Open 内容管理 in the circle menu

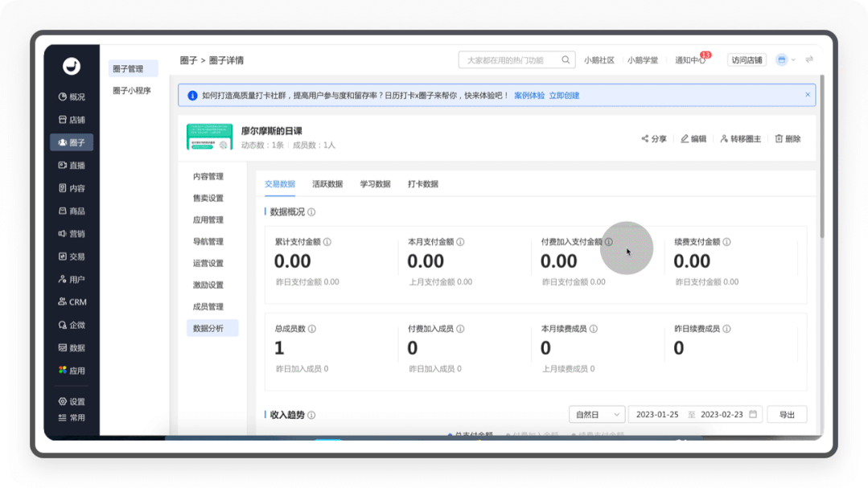pos(208,177)
